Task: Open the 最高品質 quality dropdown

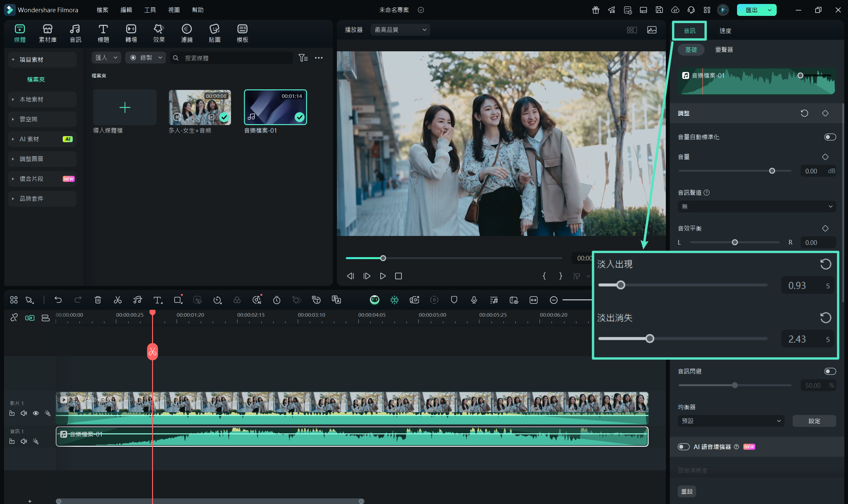Action: point(400,30)
